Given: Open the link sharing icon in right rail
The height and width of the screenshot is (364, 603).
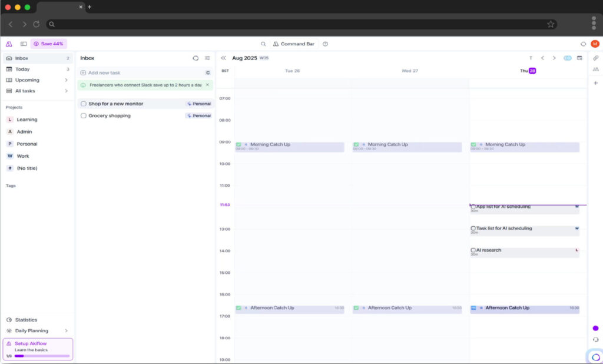Looking at the screenshot, I should point(596,58).
